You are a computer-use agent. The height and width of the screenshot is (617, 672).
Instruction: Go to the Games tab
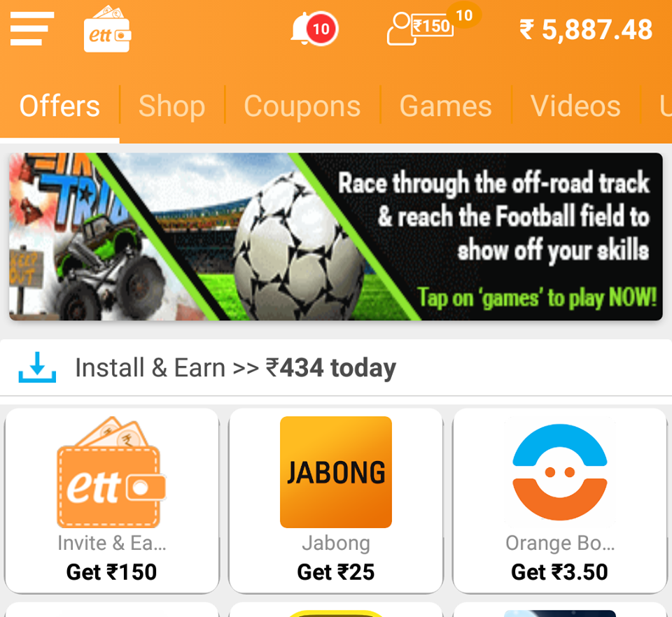click(x=446, y=106)
